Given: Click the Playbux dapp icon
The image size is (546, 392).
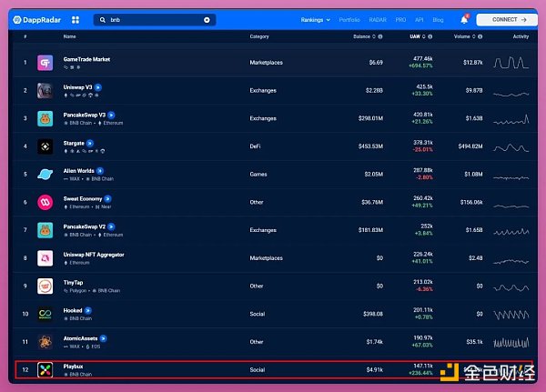Looking at the screenshot, I should pos(45,370).
